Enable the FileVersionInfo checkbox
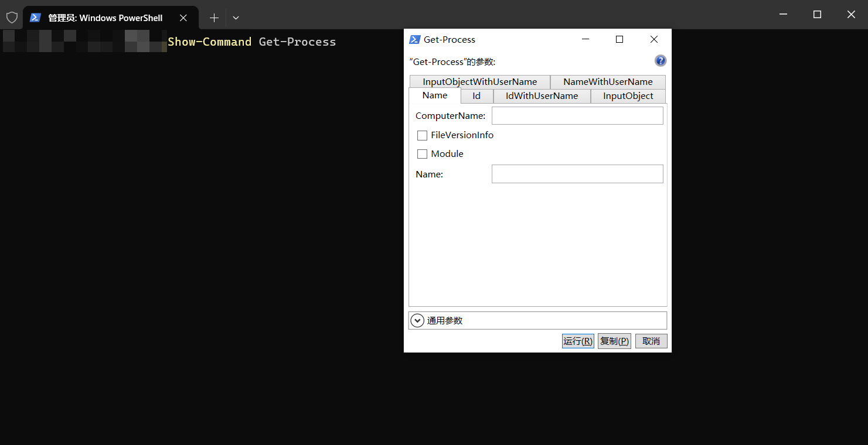Screen dimensions: 868x445 point(422,135)
